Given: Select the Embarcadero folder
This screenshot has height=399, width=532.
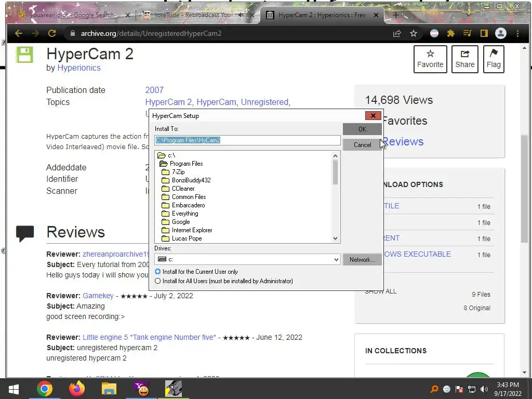Looking at the screenshot, I should coord(183,205).
